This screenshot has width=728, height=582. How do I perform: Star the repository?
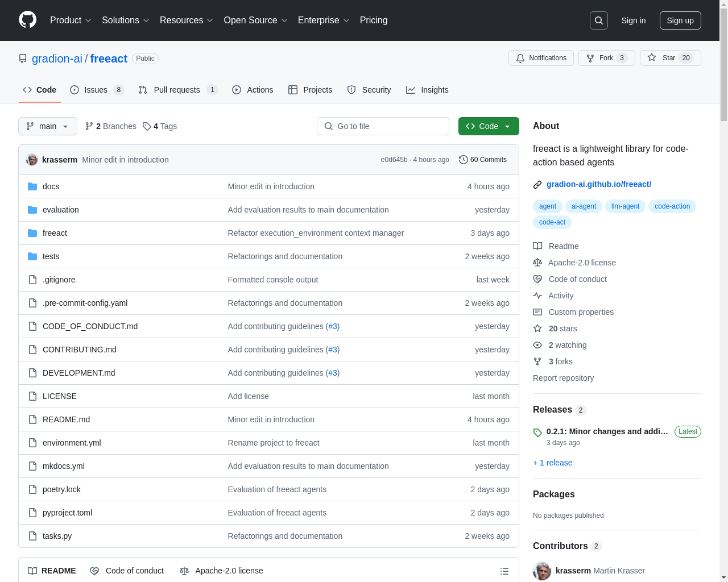point(670,58)
